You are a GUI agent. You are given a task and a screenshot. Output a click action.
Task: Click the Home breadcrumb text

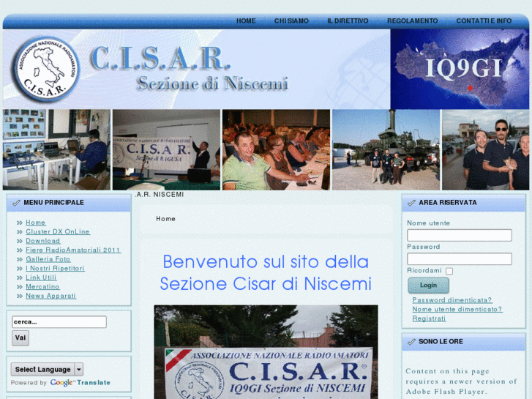point(165,219)
